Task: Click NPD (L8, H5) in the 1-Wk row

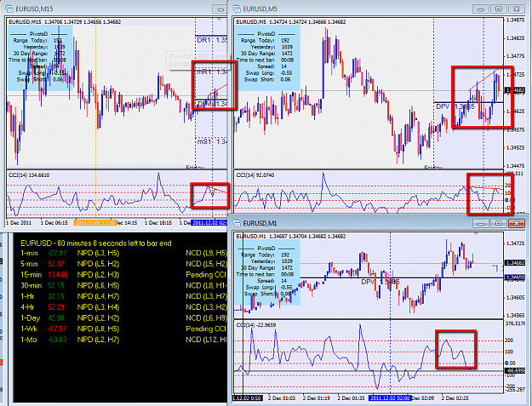Action: click(x=98, y=329)
